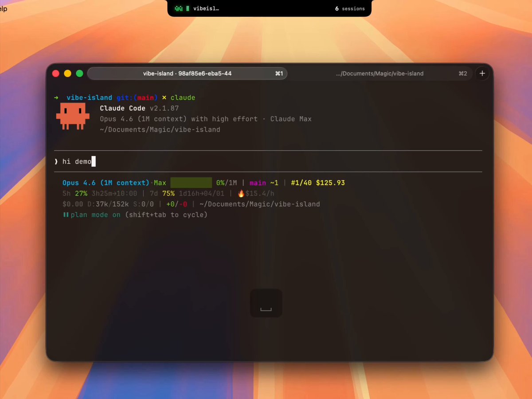532x399 pixels.
Task: Show the 6 sessions list
Action: pyautogui.click(x=350, y=8)
